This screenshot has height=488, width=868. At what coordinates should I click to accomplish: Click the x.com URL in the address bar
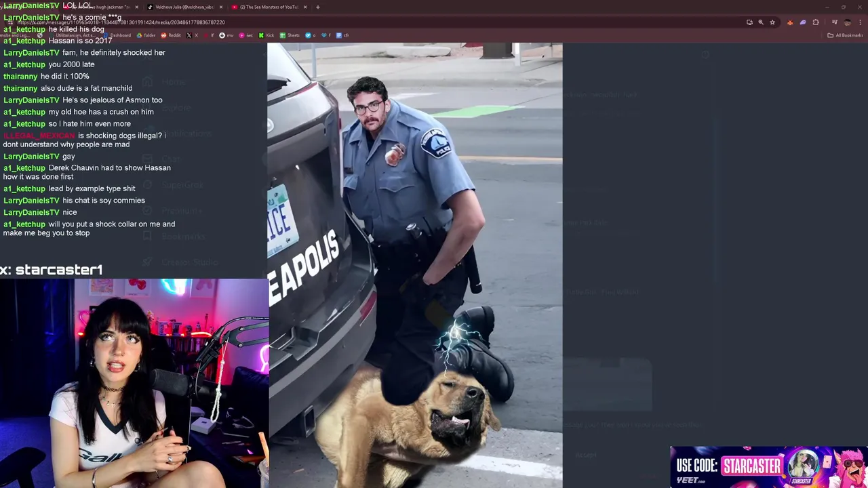[x=121, y=22]
